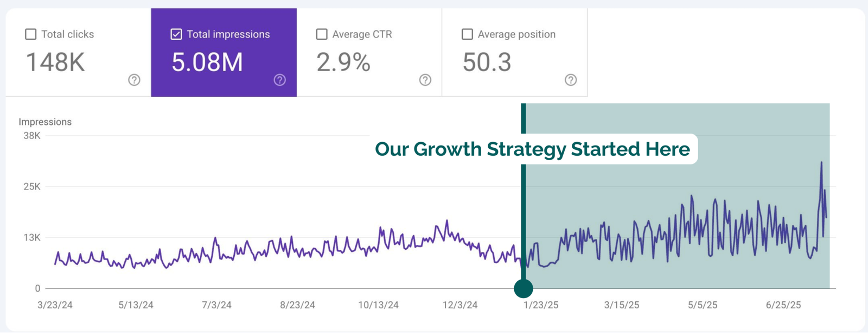Uncheck the Total impressions checkbox

pos(176,34)
